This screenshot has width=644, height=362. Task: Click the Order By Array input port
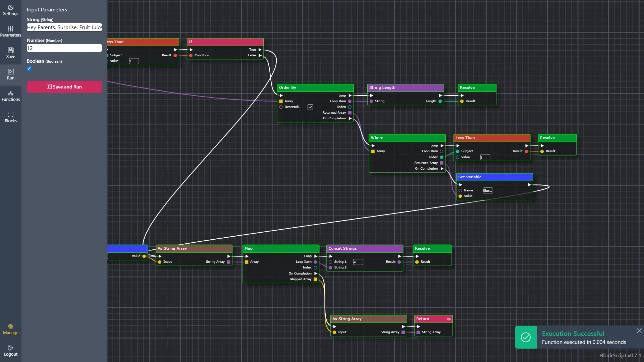(x=281, y=101)
